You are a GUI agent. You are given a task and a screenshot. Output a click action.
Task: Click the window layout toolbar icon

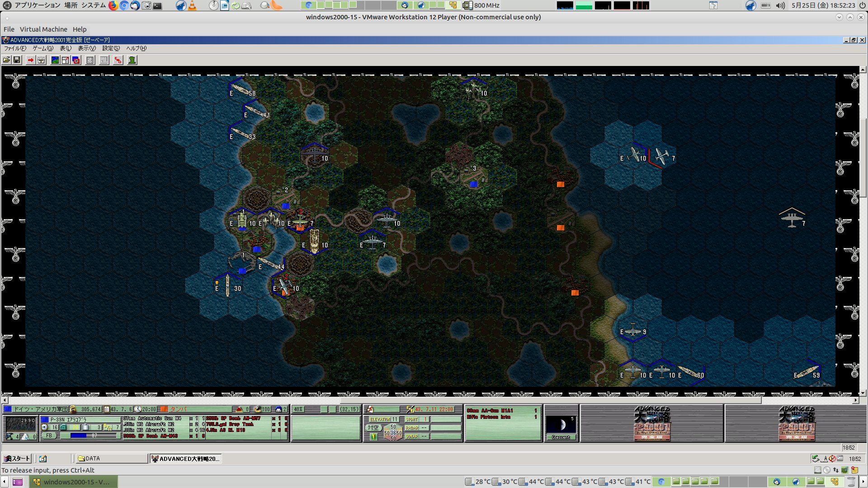point(65,60)
